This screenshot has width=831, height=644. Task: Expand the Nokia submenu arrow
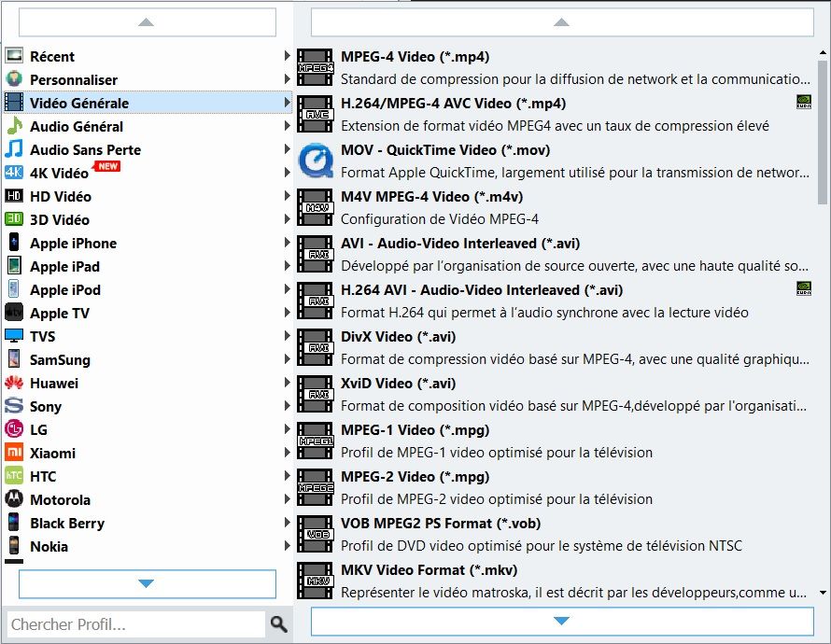click(x=287, y=545)
